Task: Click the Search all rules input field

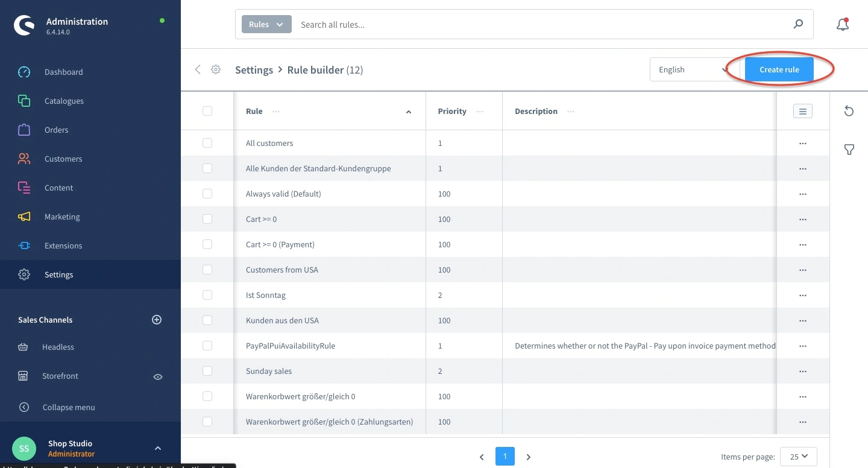Action: pos(542,25)
